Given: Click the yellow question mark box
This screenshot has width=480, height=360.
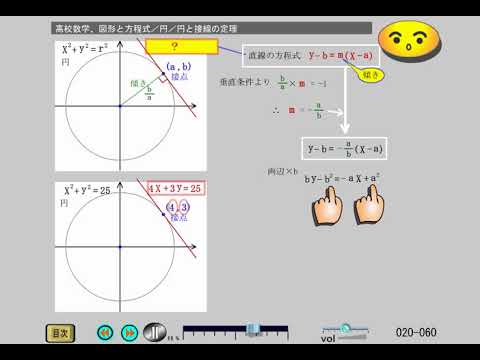Looking at the screenshot, I should (182, 47).
